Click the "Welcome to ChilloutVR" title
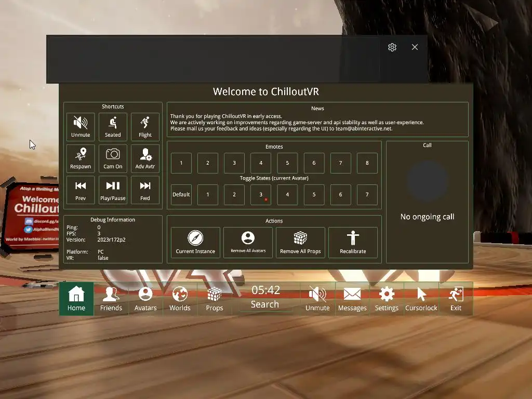 click(x=265, y=91)
